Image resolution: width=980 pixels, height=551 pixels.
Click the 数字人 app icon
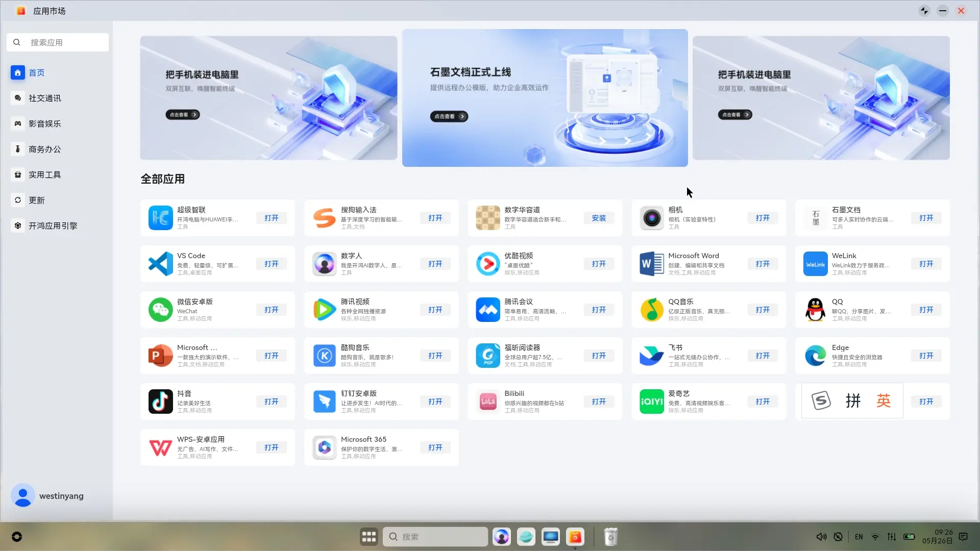pos(324,264)
